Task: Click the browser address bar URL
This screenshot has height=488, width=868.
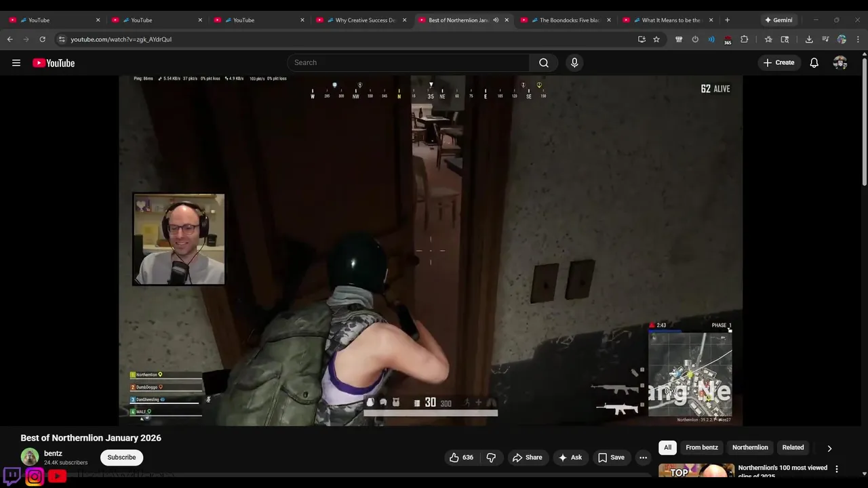Action: tap(121, 39)
